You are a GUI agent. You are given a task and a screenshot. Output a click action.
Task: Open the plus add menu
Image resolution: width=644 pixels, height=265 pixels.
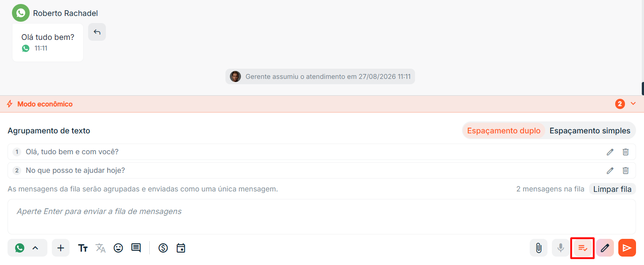pyautogui.click(x=61, y=248)
